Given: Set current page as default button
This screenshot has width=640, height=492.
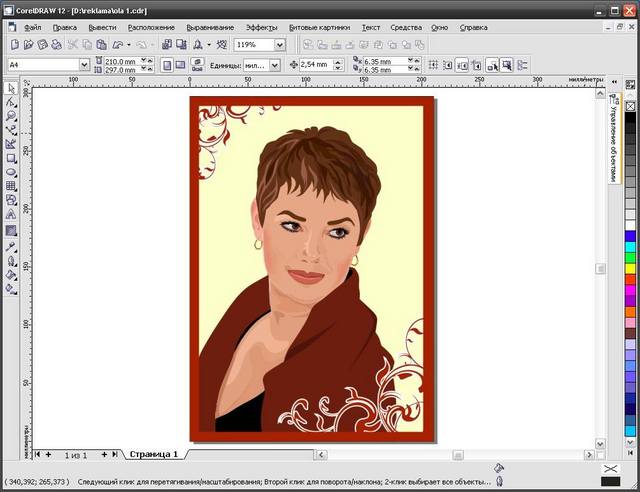Looking at the screenshot, I should tap(198, 62).
